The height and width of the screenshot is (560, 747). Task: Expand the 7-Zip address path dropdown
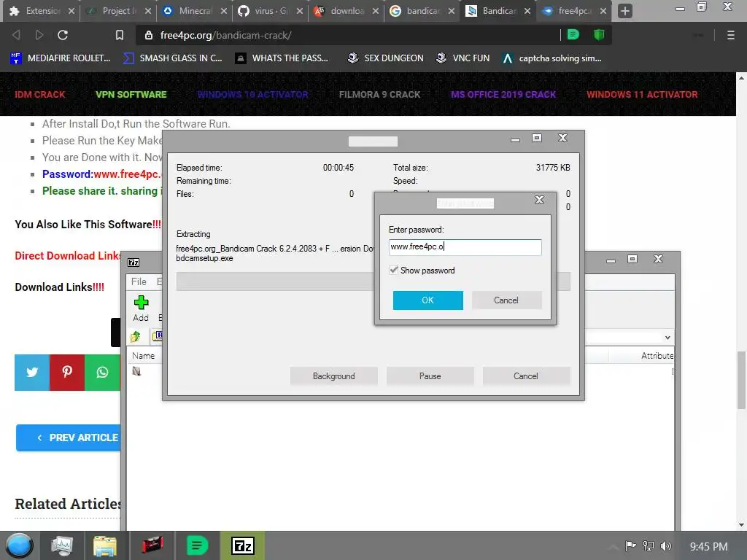[x=667, y=337]
